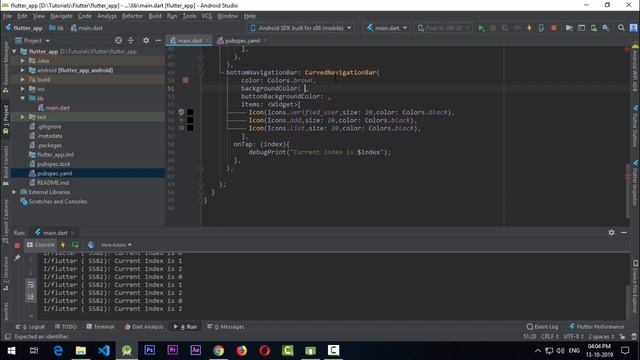Screen dimensions: 640x360
Task: Open the SDK Manager icon
Action: [606, 28]
